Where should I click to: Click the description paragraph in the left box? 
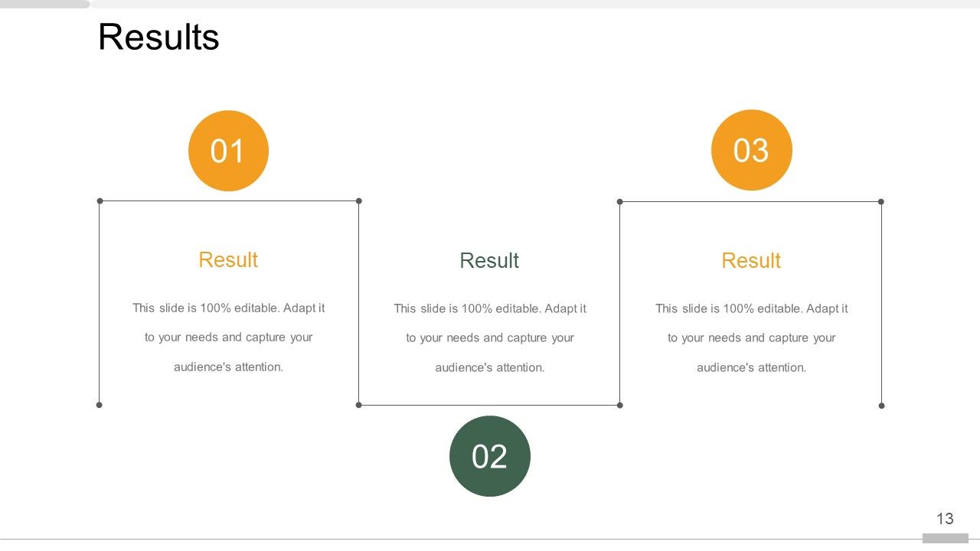[x=228, y=337]
